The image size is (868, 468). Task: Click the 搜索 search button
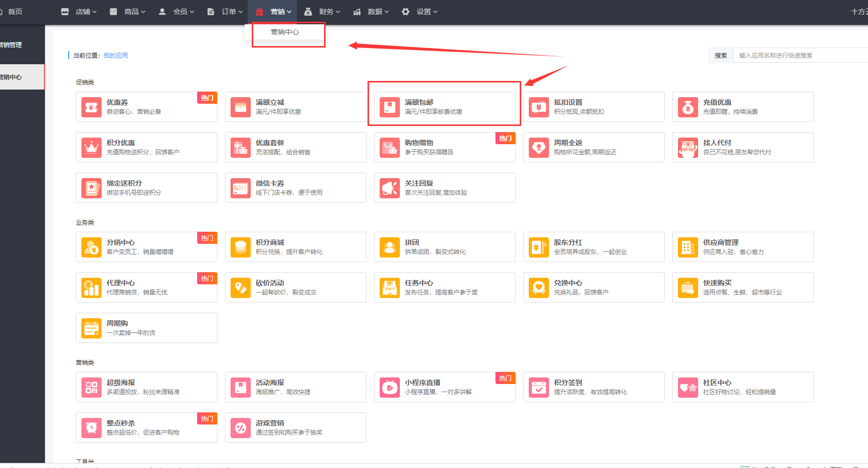click(x=721, y=56)
